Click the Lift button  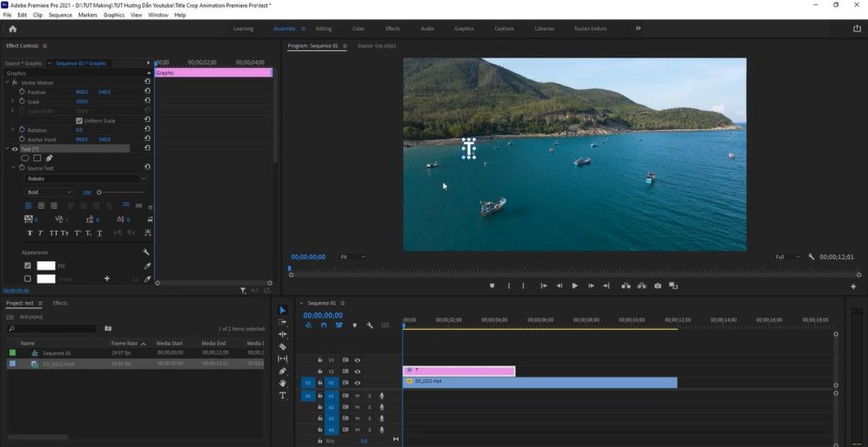pyautogui.click(x=626, y=286)
